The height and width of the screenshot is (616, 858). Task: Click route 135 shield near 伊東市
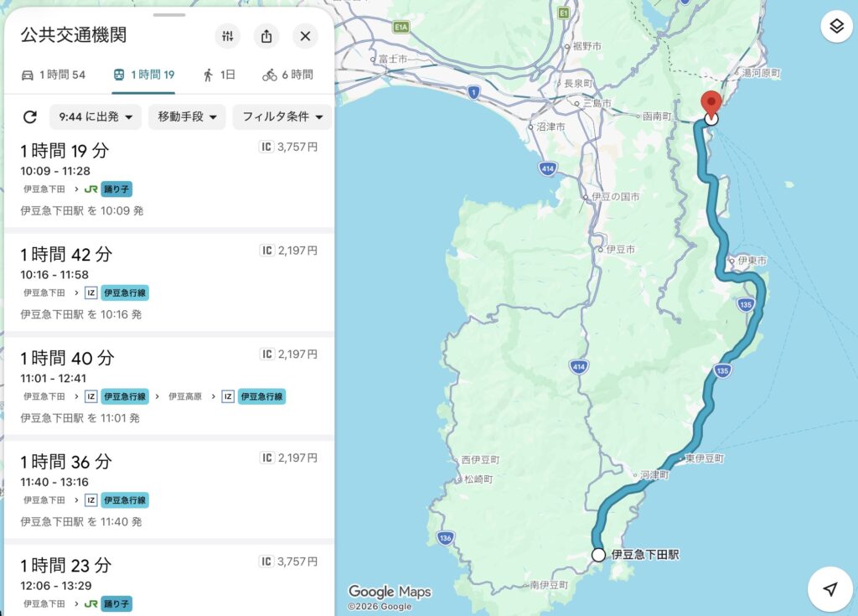745,304
